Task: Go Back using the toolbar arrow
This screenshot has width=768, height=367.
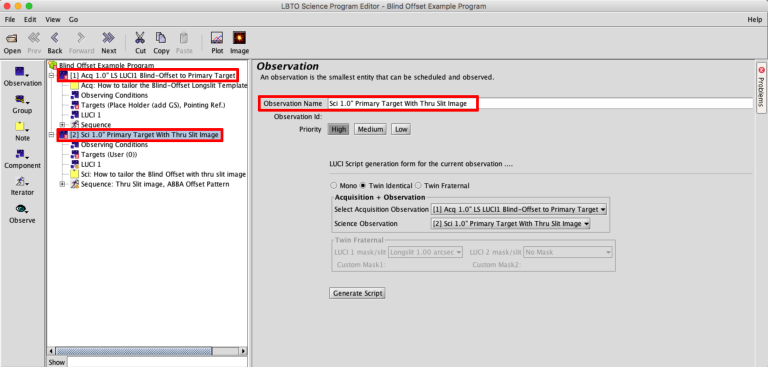Action: click(x=55, y=38)
